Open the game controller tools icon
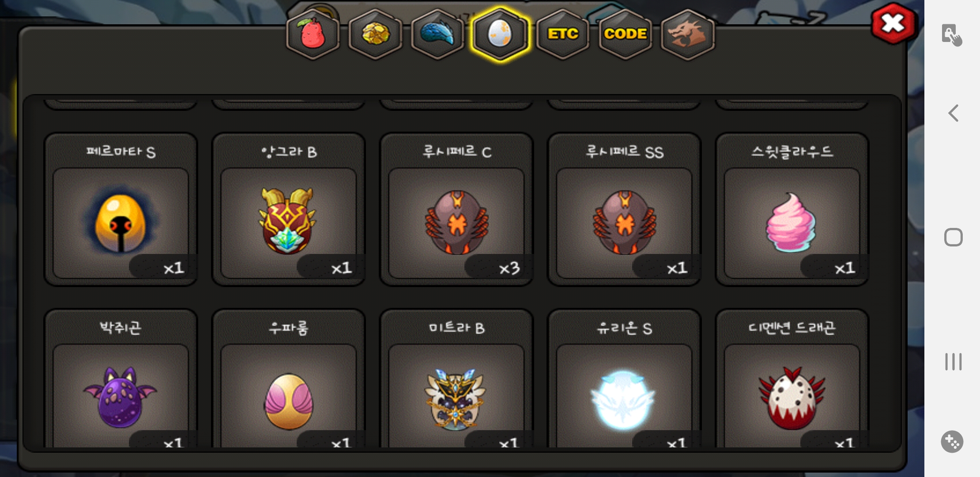980x477 pixels. pos(952,442)
